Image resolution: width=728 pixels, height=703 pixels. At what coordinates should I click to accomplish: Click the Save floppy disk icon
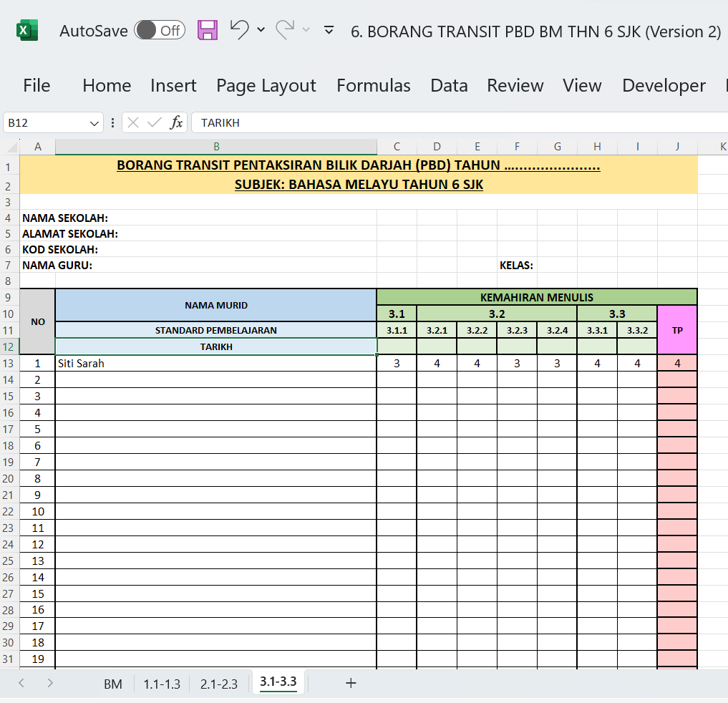point(207,30)
